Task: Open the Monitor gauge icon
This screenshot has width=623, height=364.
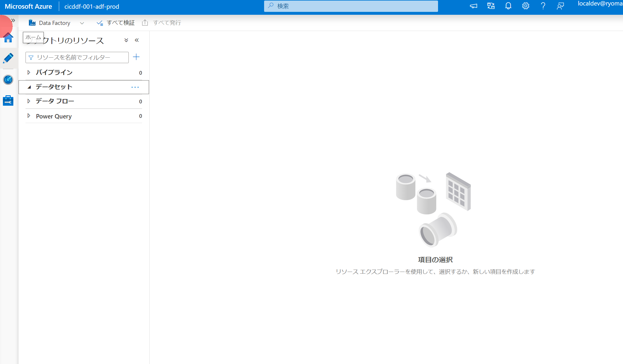Action: coord(8,80)
